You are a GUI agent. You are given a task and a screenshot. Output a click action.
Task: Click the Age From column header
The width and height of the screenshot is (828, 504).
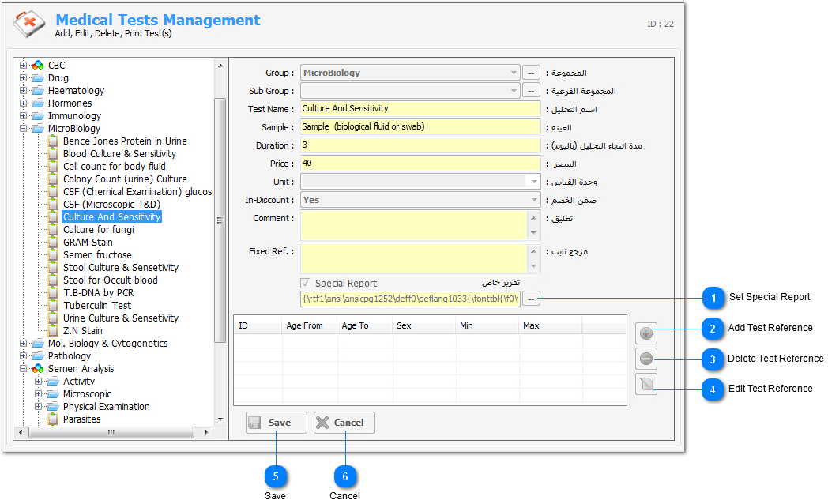click(310, 325)
